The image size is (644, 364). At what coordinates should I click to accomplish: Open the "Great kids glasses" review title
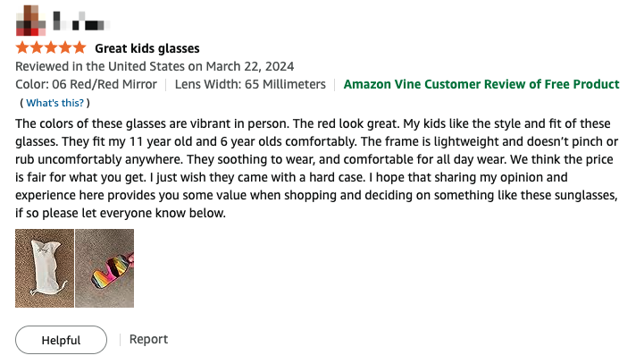pyautogui.click(x=147, y=48)
